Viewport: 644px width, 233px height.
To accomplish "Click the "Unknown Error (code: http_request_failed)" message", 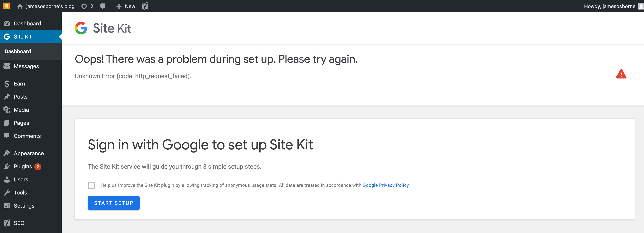I will tap(133, 76).
